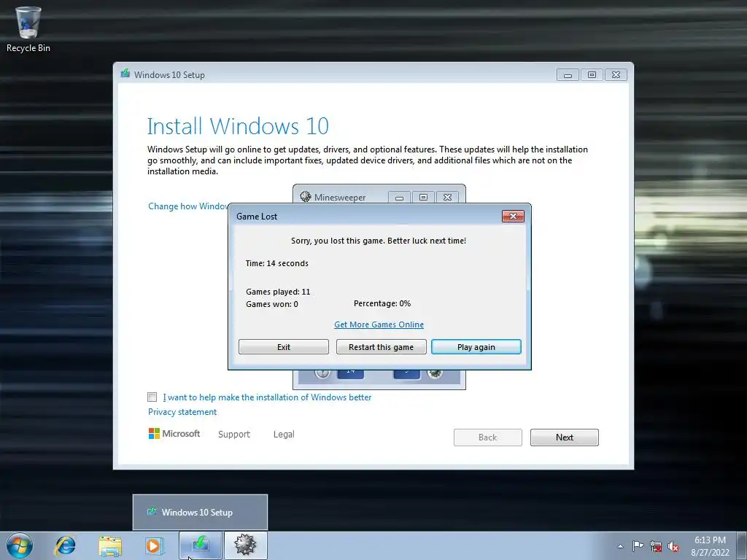
Task: Click the Minesweeper title bar mine icon
Action: click(306, 197)
